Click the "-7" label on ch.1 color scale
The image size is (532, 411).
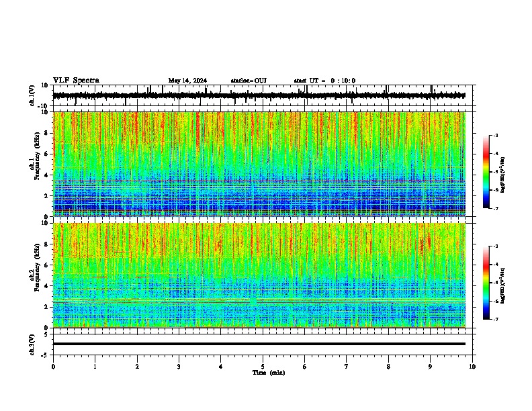(496, 208)
